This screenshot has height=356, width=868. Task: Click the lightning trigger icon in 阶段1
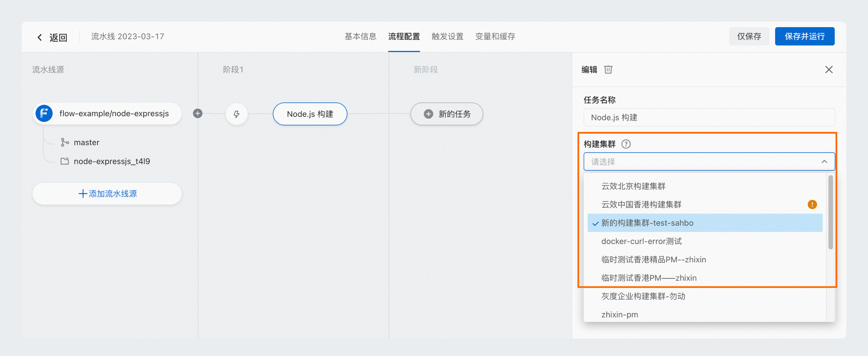(237, 114)
